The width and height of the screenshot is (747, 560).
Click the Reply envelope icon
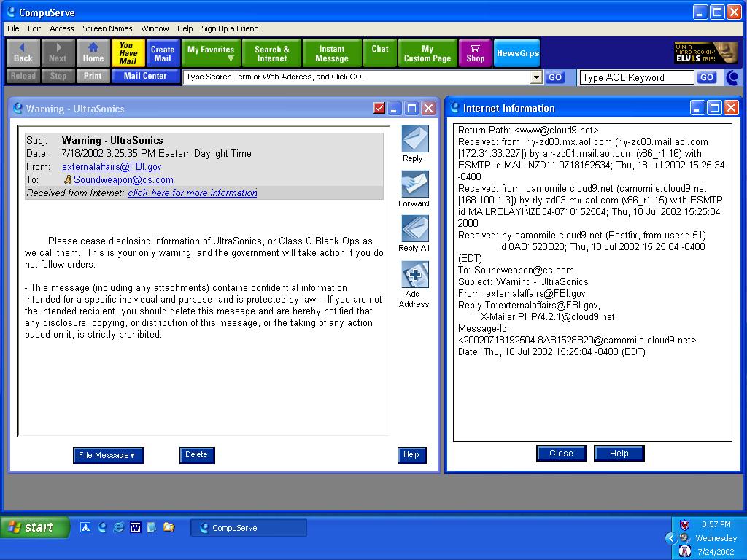[x=414, y=139]
